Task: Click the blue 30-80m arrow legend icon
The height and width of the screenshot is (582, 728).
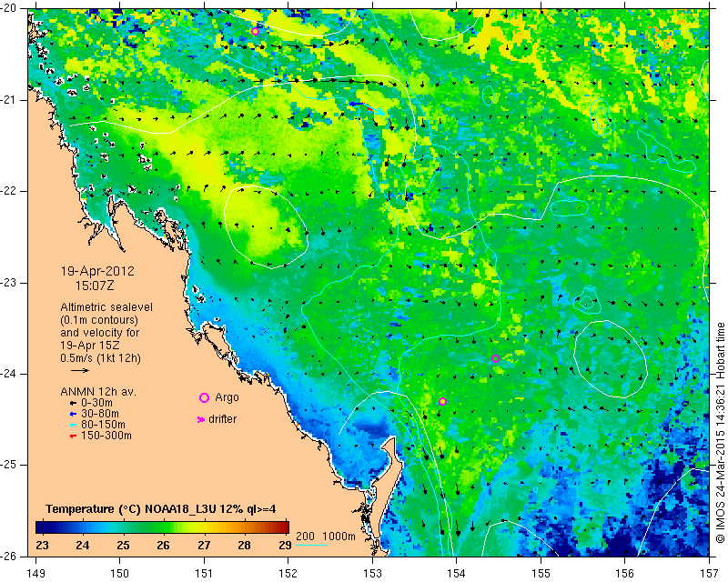Action: coord(73,414)
